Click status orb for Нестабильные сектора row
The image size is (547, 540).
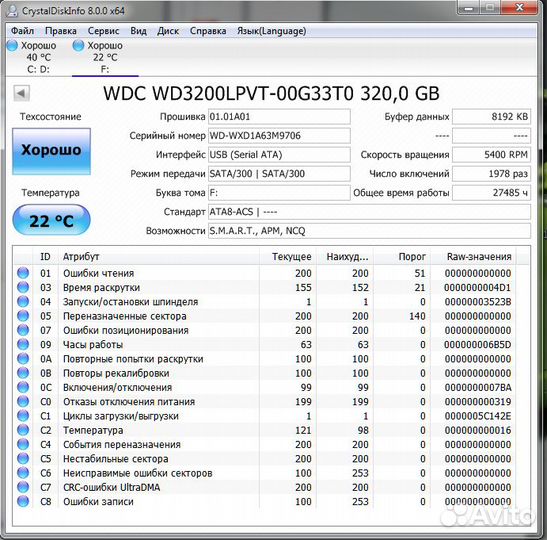23,459
